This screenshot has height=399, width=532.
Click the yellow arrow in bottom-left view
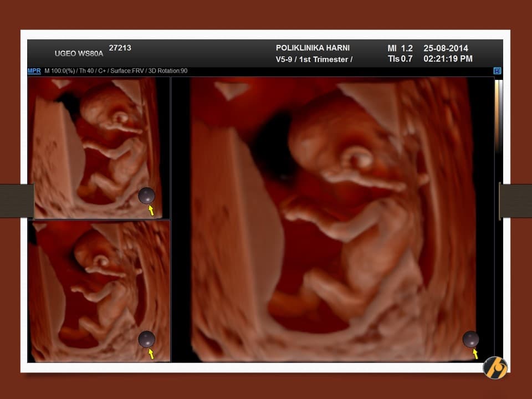[x=151, y=354]
